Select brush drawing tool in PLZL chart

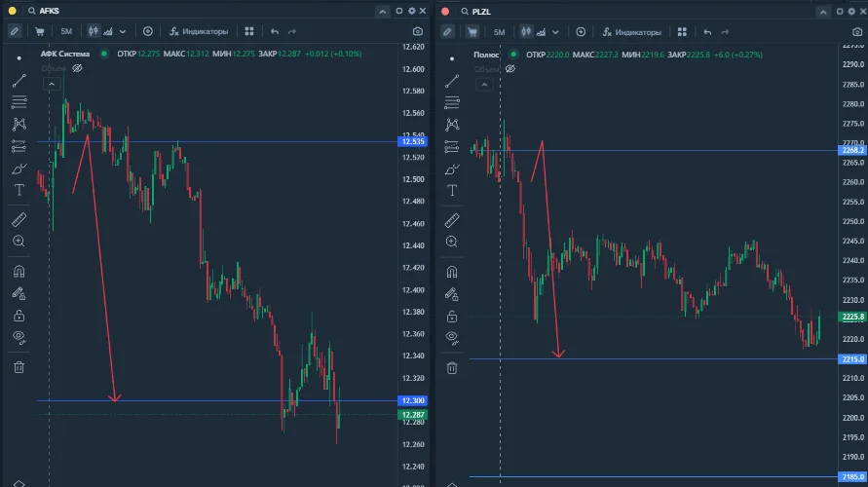[452, 169]
